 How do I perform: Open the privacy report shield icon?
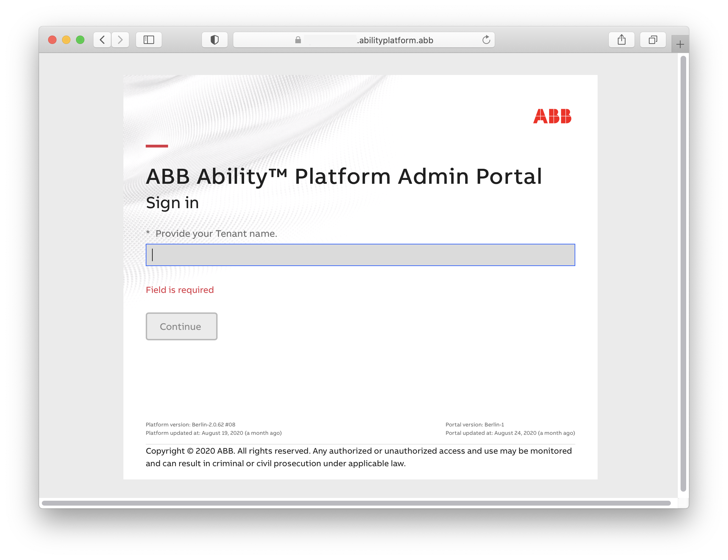pos(215,40)
